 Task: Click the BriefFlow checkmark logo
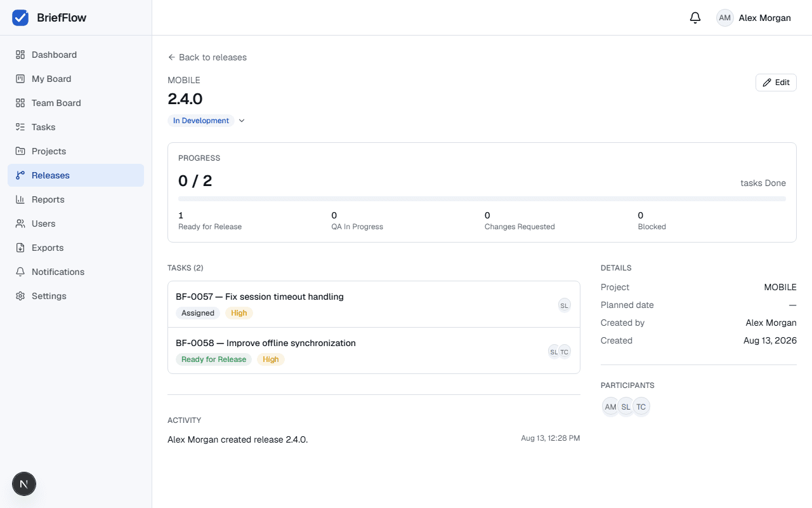coord(20,18)
